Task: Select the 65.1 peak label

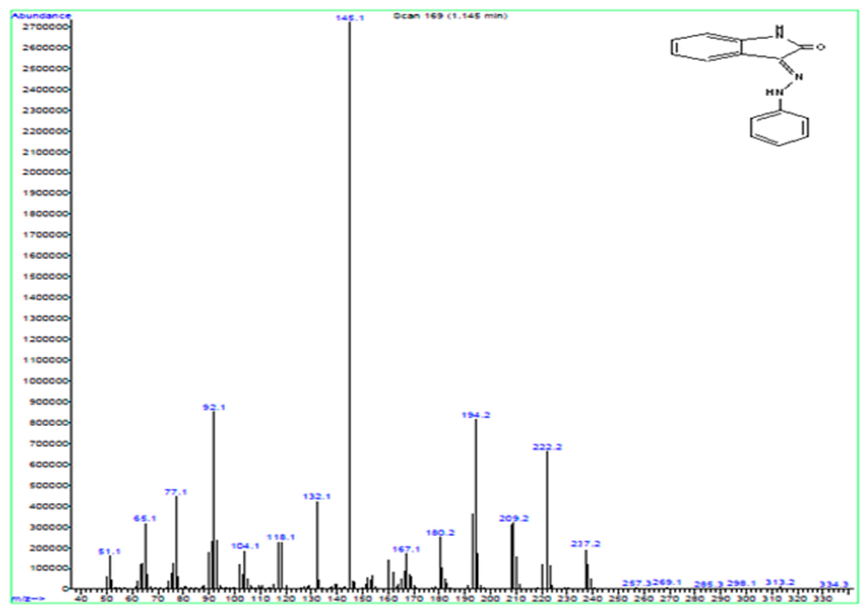Action: pos(145,519)
